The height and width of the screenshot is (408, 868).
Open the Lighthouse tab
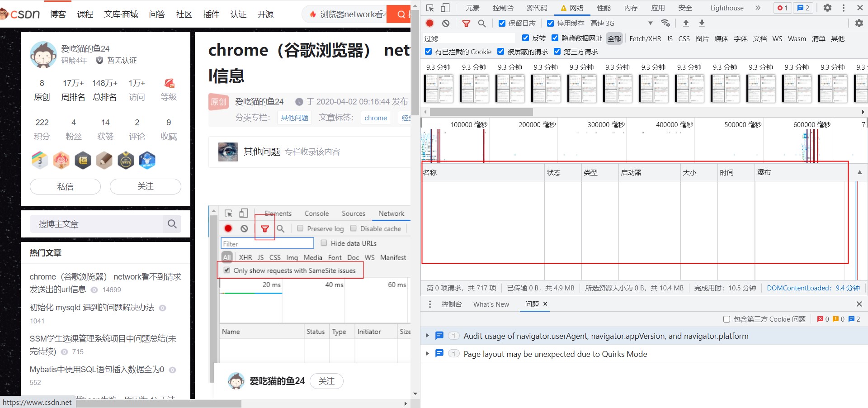click(x=727, y=8)
